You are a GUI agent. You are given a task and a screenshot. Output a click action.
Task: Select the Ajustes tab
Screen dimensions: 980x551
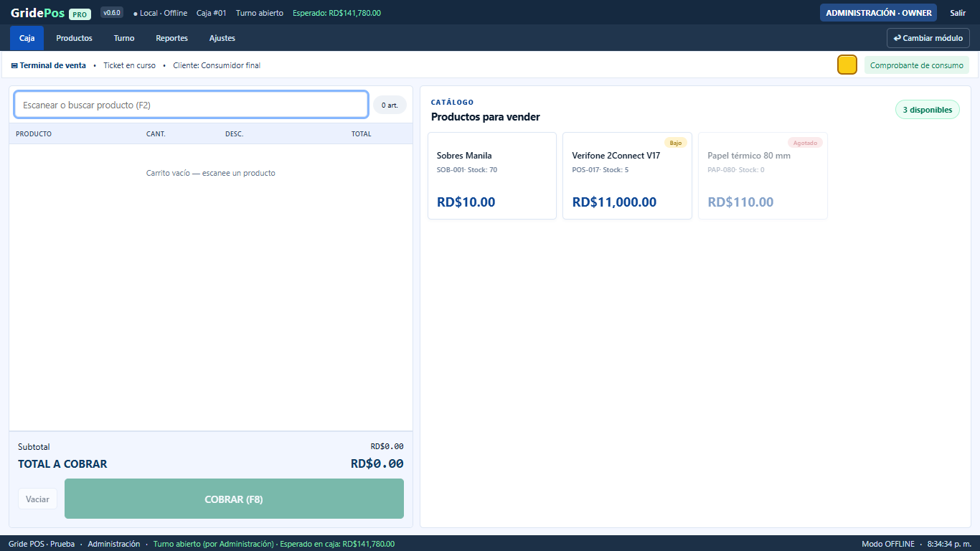[222, 38]
